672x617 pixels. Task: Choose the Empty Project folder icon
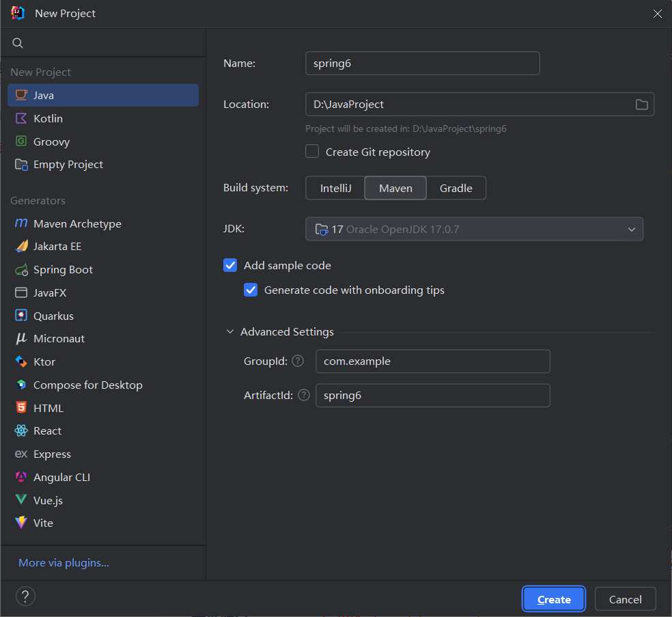click(21, 164)
